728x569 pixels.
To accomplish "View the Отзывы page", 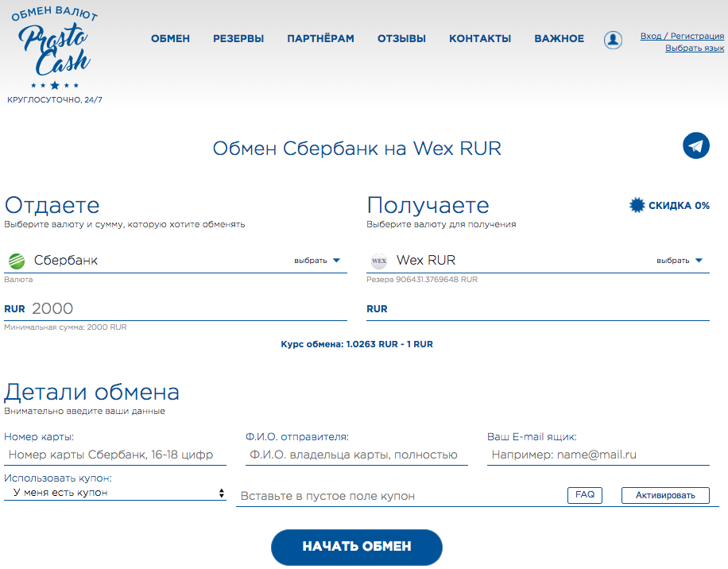I will pos(401,38).
